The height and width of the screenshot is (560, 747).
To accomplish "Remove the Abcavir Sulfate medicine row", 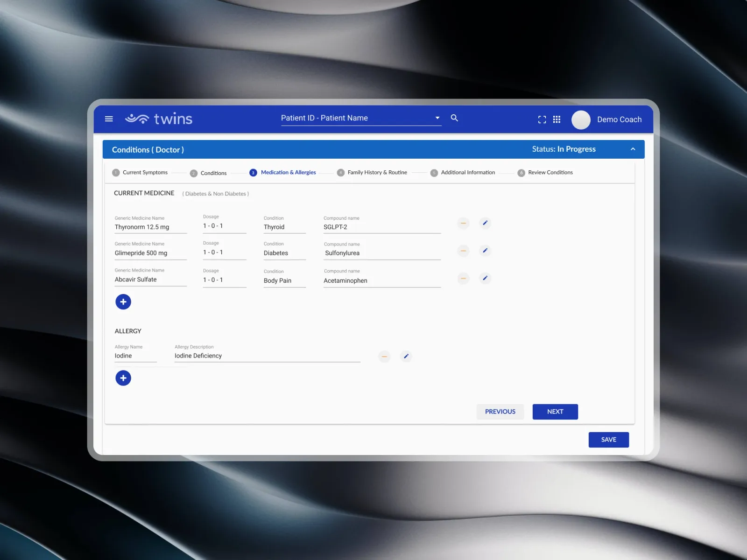I will [463, 278].
